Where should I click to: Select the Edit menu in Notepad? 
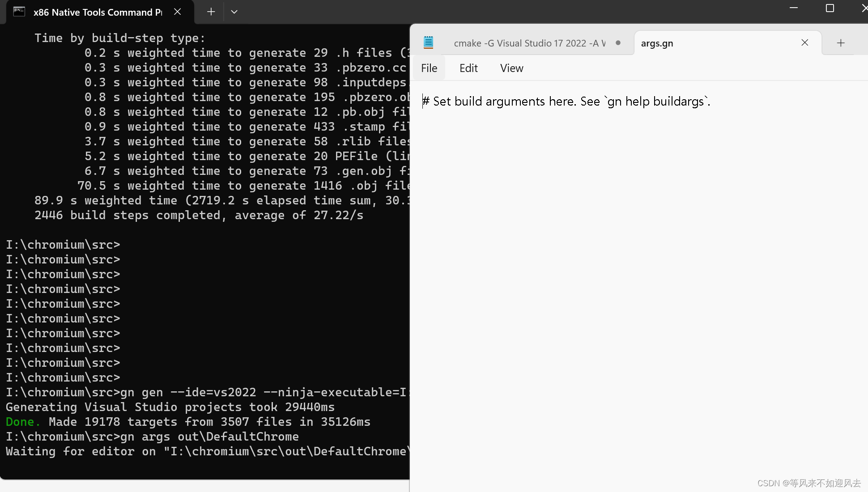(468, 67)
